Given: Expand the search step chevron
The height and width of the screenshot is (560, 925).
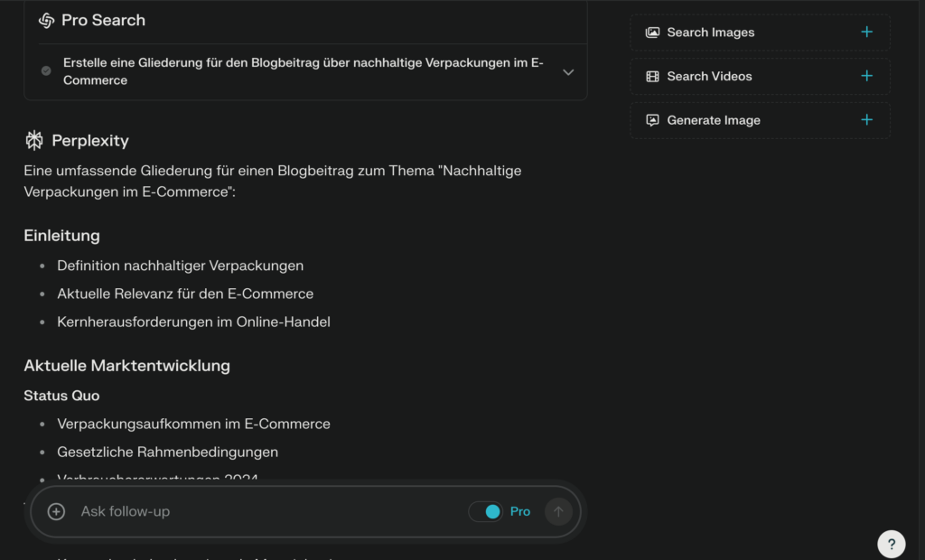Looking at the screenshot, I should (x=568, y=72).
